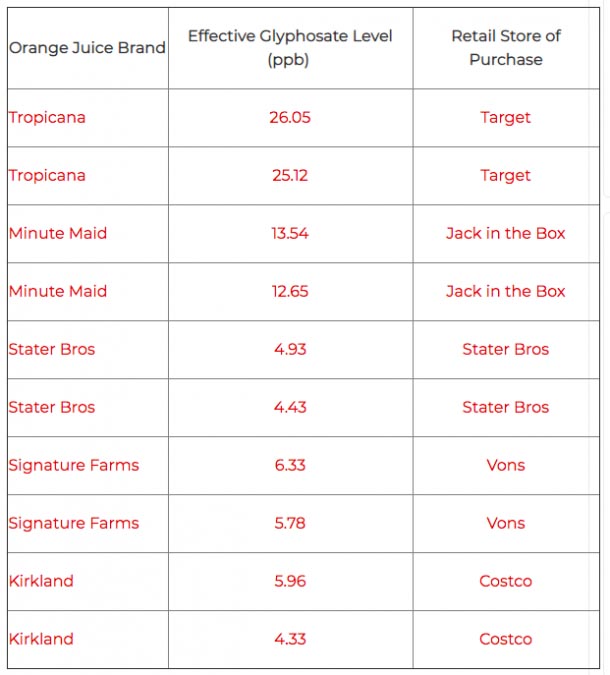Select the Effective Glyphosate Level (ppb) header

(290, 48)
